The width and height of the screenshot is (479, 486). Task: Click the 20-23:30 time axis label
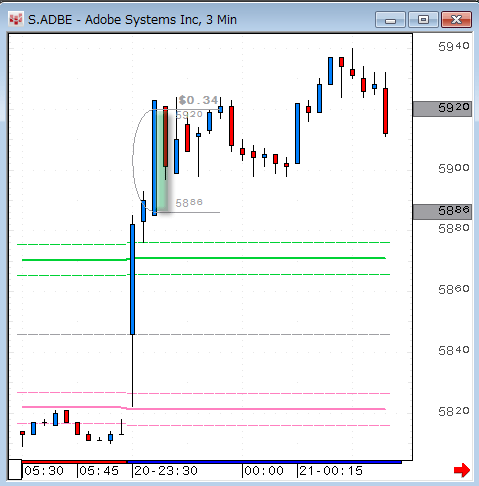click(166, 471)
